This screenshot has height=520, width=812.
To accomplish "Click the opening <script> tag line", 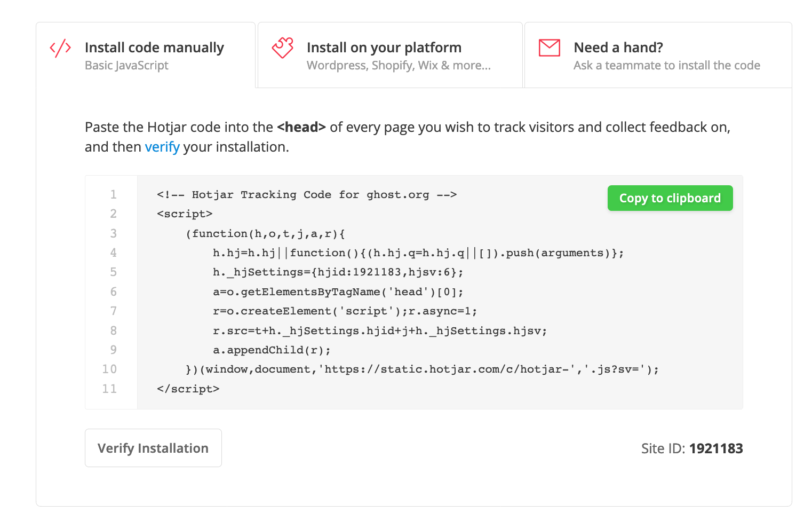I will tap(185, 214).
